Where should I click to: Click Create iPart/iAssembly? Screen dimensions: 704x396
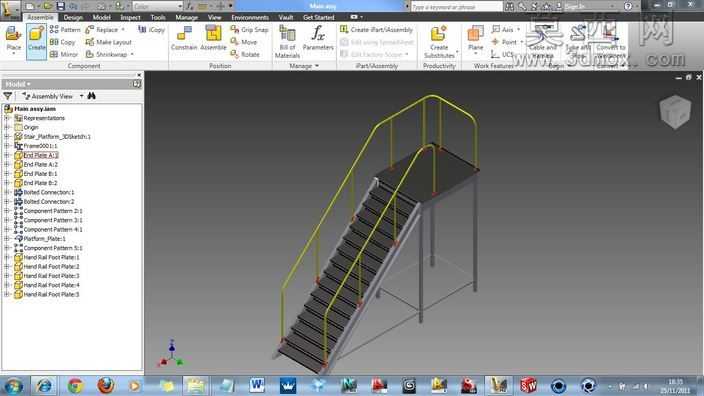(x=376, y=30)
